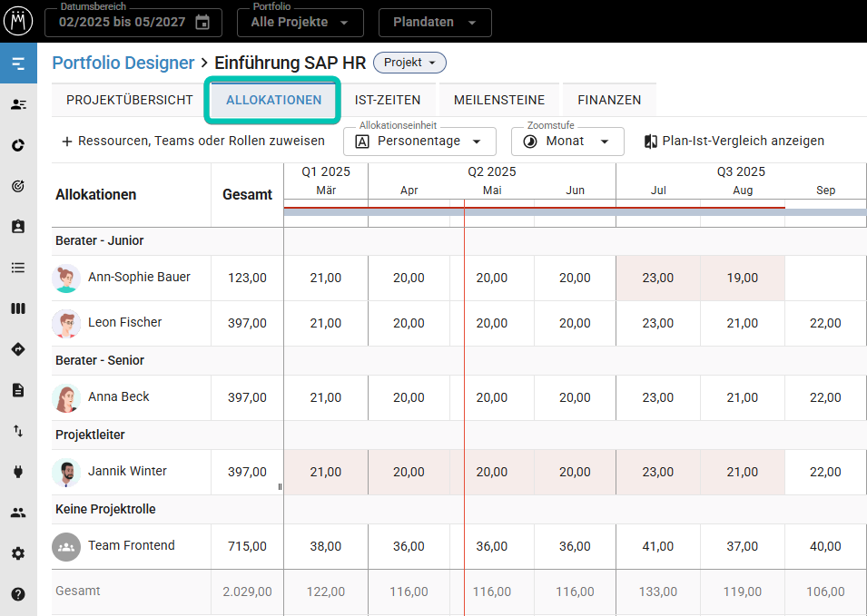Image resolution: width=867 pixels, height=616 pixels.
Task: Switch to the Projektübersicht tab
Action: click(x=130, y=100)
